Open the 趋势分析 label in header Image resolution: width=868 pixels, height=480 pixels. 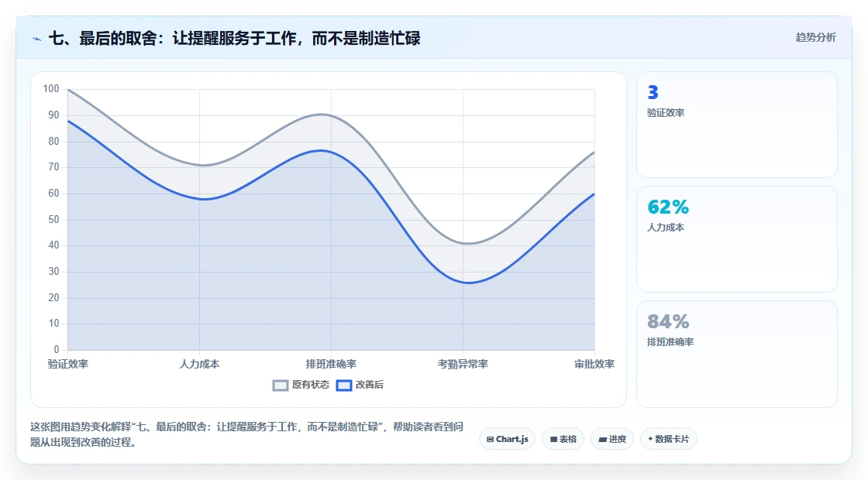pos(815,38)
